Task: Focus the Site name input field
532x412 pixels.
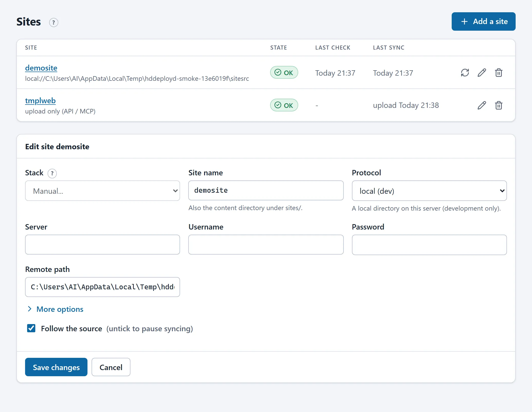Action: coord(266,190)
